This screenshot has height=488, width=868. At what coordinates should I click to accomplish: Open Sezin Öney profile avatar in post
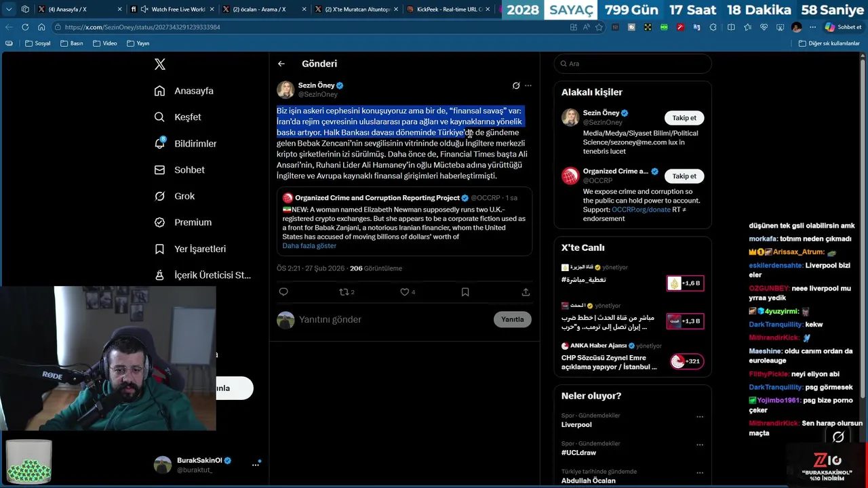click(x=285, y=89)
